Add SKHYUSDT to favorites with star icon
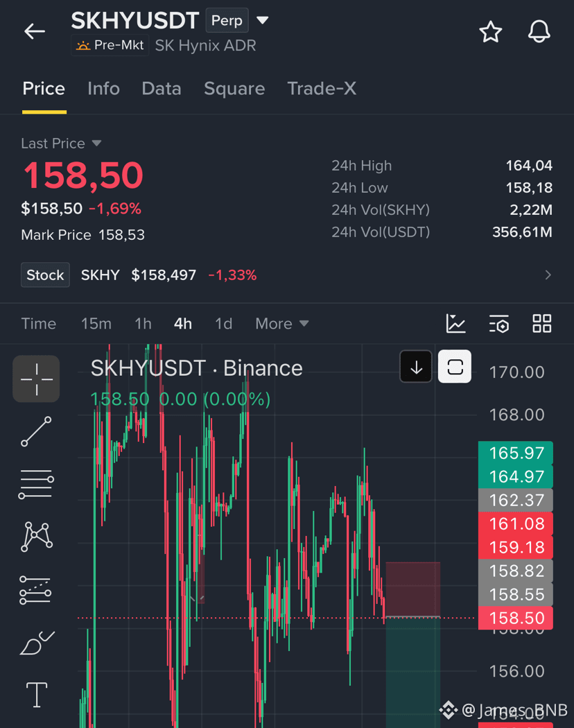 490,32
